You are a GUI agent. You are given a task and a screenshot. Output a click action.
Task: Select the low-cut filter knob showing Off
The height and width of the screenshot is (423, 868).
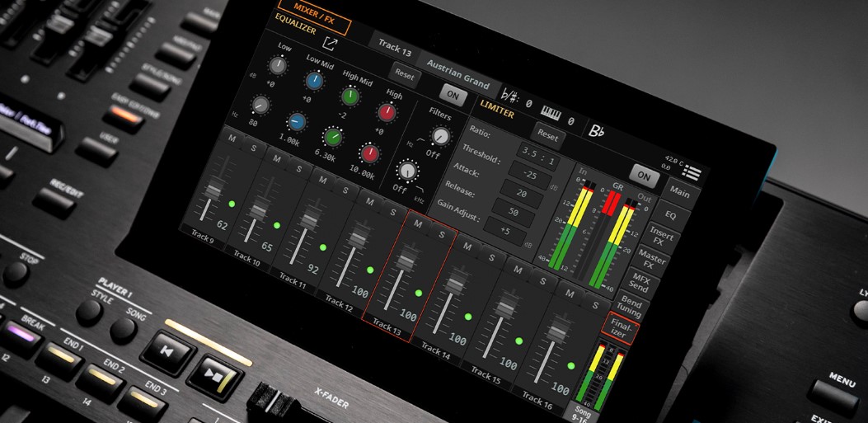click(441, 136)
